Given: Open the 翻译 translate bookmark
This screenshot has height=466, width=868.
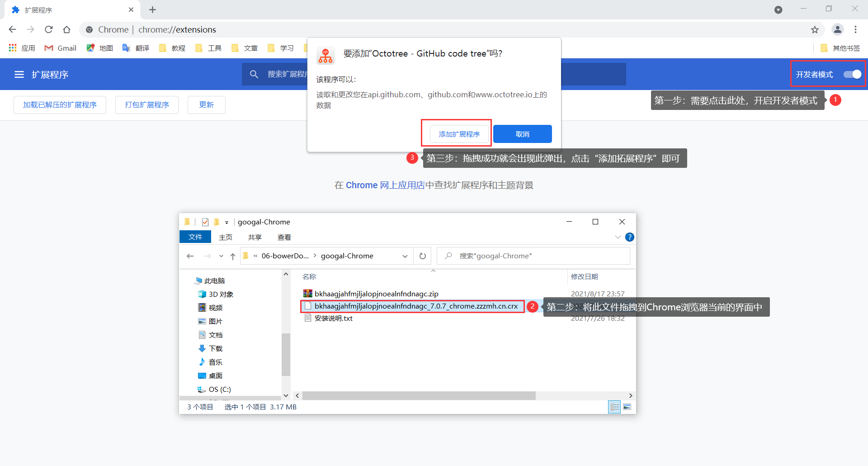Looking at the screenshot, I should (x=136, y=48).
